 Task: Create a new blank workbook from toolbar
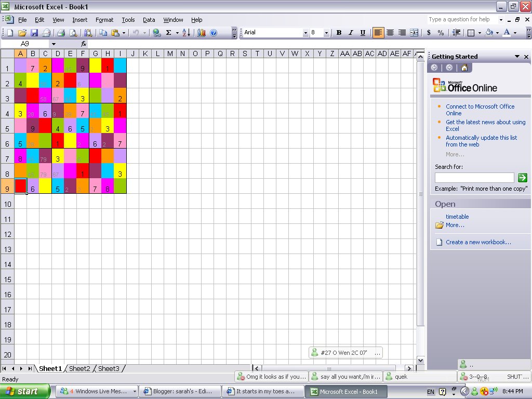click(10, 33)
